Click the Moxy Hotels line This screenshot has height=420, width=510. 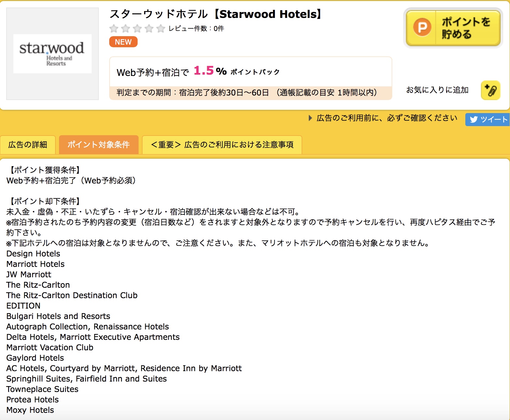[30, 410]
